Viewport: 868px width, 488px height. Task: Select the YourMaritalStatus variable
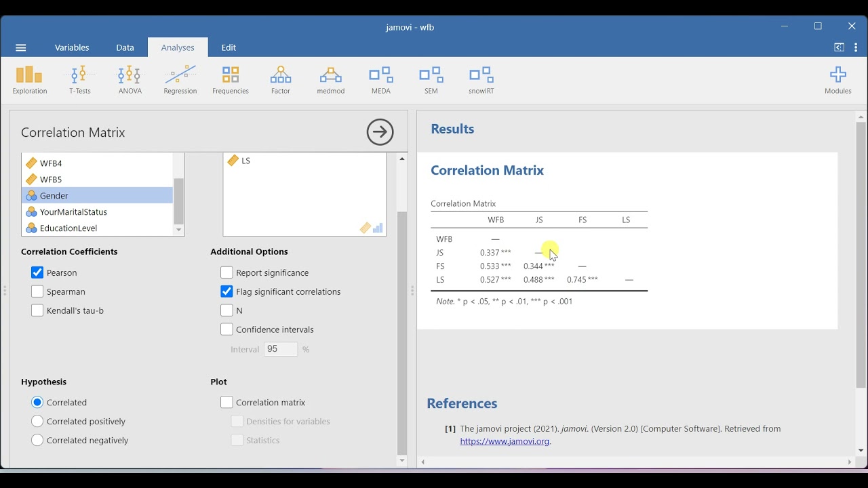pos(97,212)
